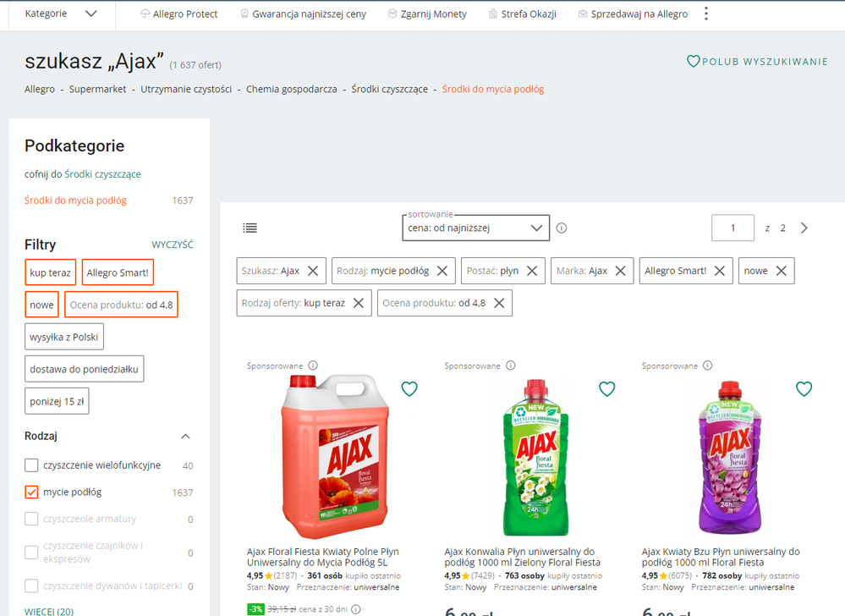
Task: Enable the 'dostawa do poniedziałku' filter
Action: point(84,369)
